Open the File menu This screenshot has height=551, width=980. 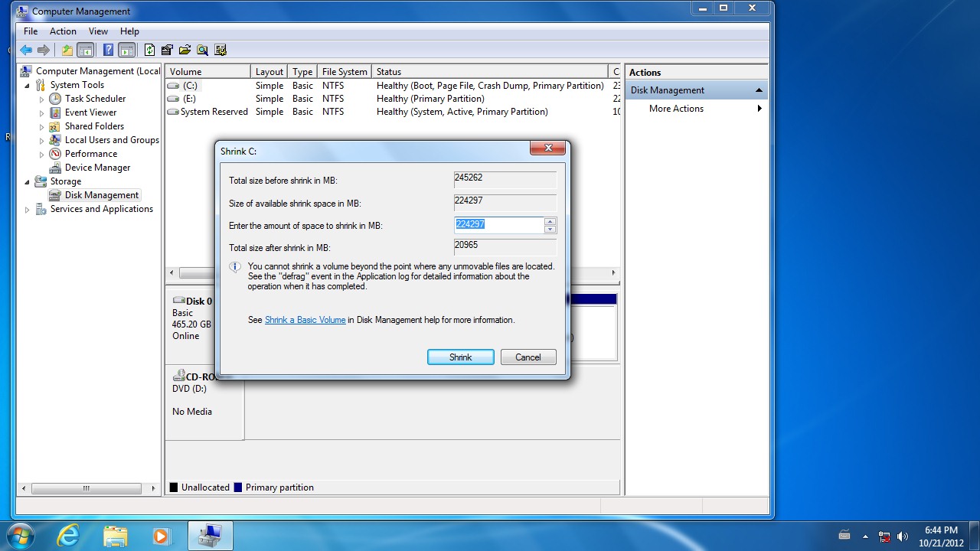coord(31,31)
